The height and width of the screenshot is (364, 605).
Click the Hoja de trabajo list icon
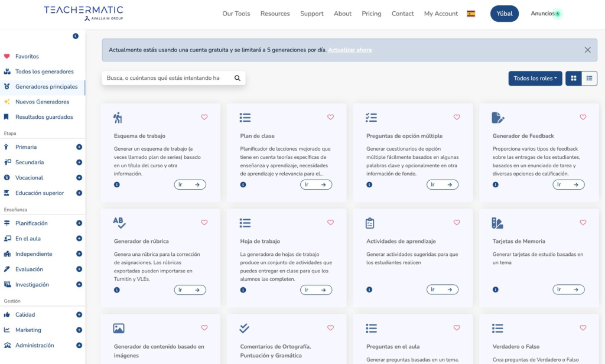[x=245, y=223]
